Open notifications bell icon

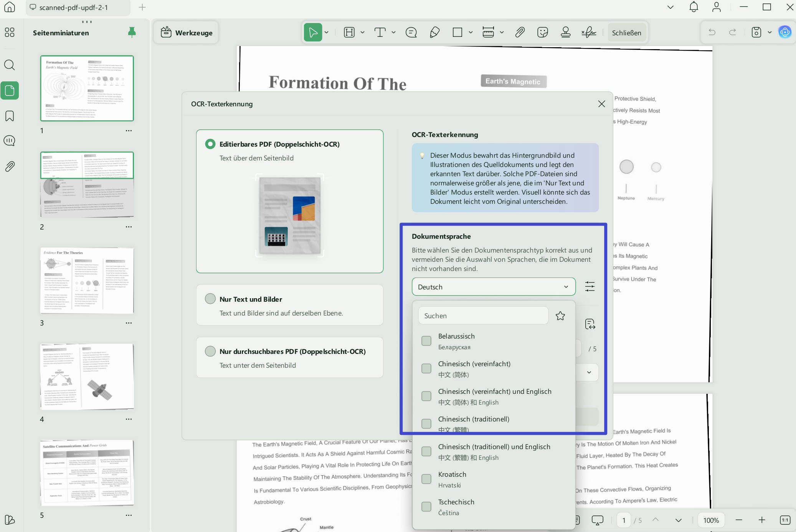[x=694, y=7]
